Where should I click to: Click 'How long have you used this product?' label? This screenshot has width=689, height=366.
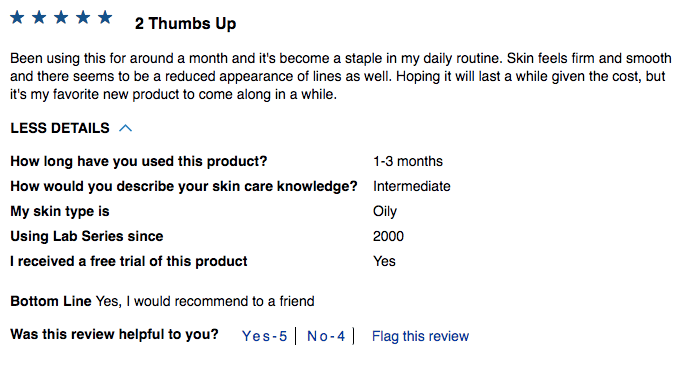click(x=139, y=162)
